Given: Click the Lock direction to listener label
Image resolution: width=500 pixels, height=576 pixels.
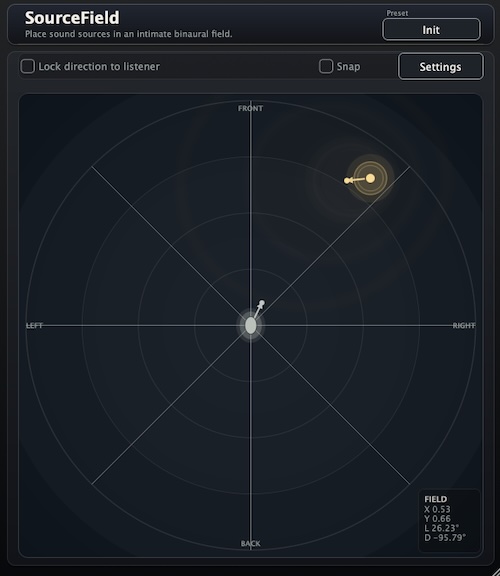Looking at the screenshot, I should (99, 66).
